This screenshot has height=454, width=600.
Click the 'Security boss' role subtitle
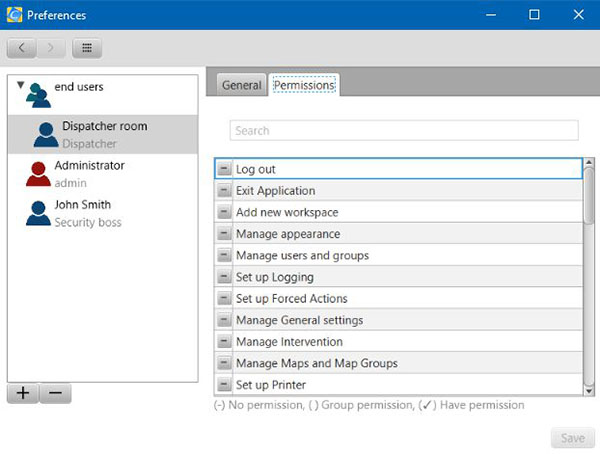pos(88,222)
